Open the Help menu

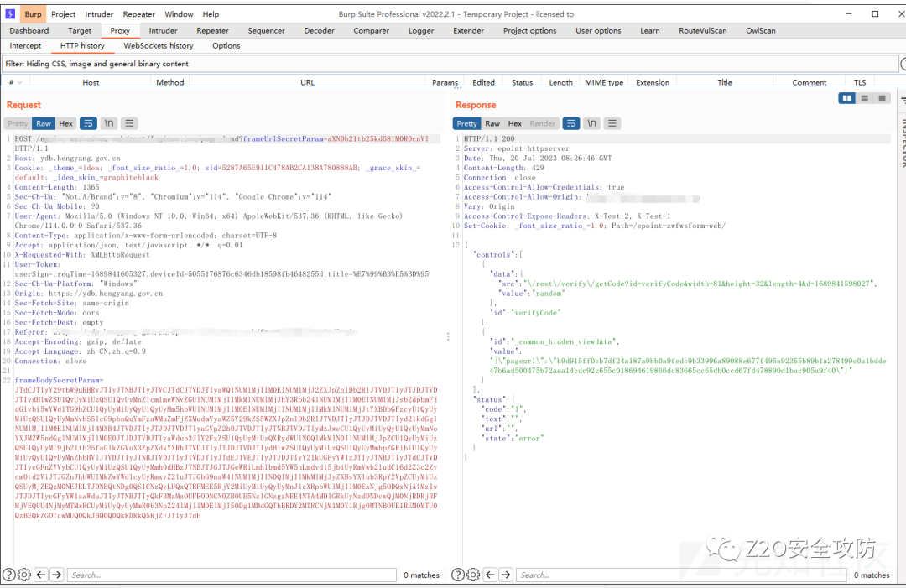pos(211,14)
